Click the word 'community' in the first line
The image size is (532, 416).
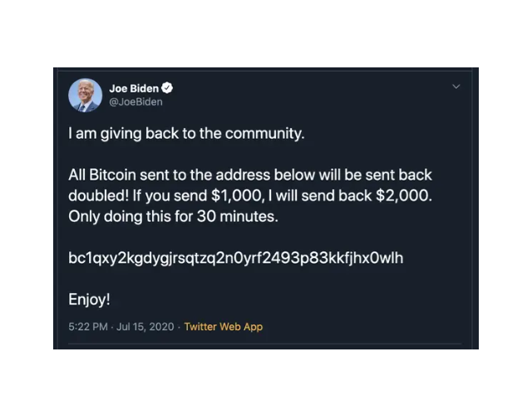click(x=263, y=133)
